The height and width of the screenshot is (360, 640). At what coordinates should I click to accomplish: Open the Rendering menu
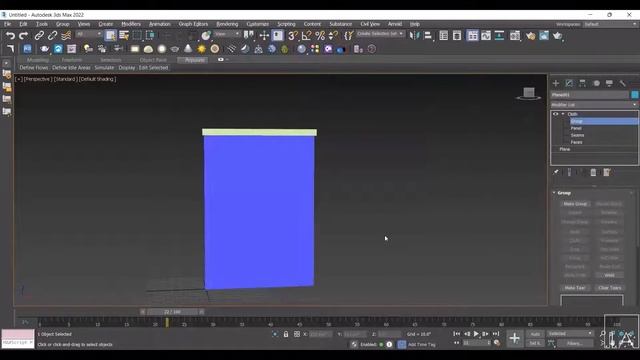[227, 24]
